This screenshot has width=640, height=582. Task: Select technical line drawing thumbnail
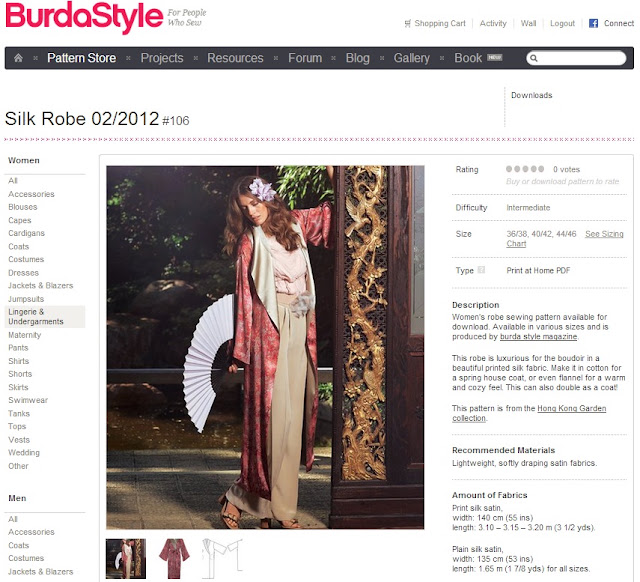pos(223,559)
